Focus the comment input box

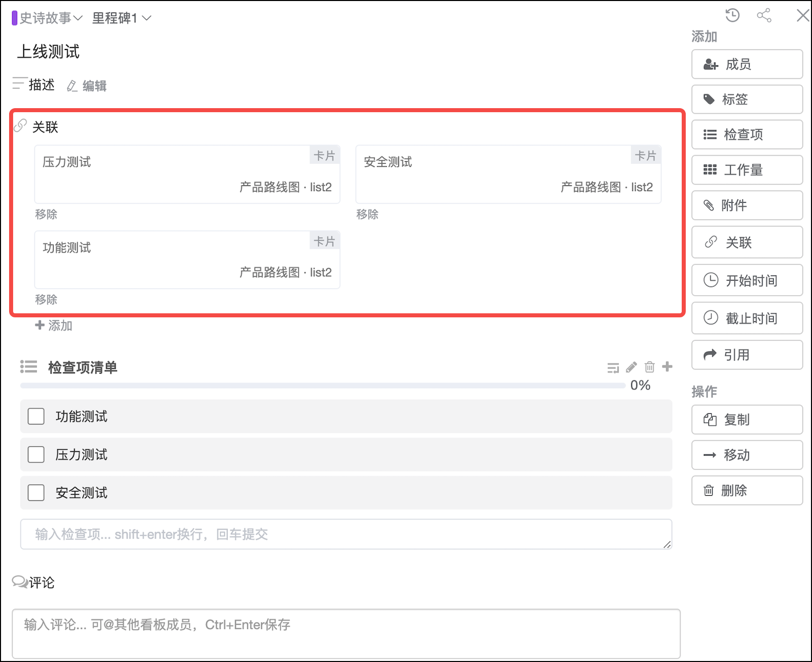346,633
